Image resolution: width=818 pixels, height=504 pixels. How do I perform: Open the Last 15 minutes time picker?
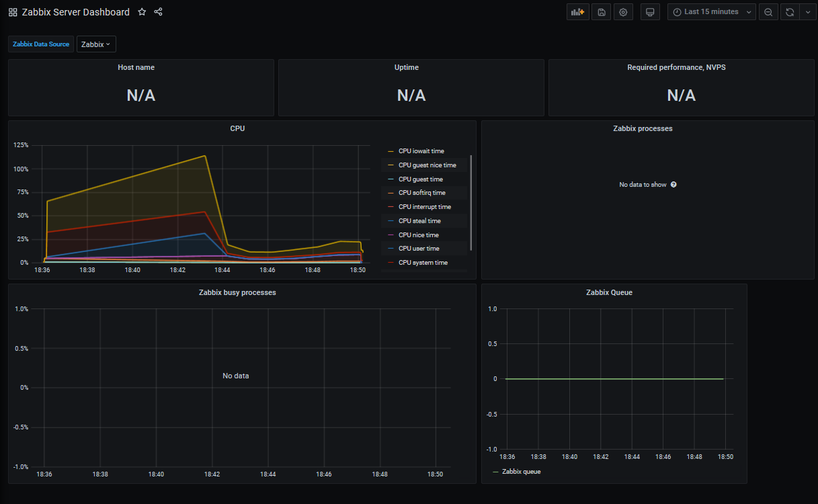712,12
